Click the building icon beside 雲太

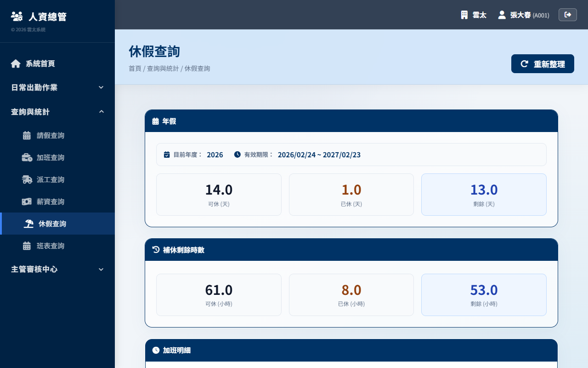click(464, 15)
